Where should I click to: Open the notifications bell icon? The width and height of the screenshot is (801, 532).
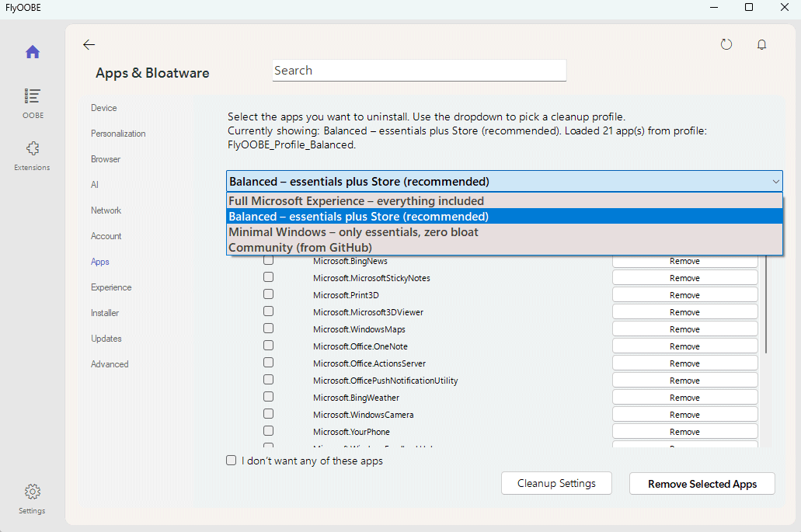click(x=762, y=45)
